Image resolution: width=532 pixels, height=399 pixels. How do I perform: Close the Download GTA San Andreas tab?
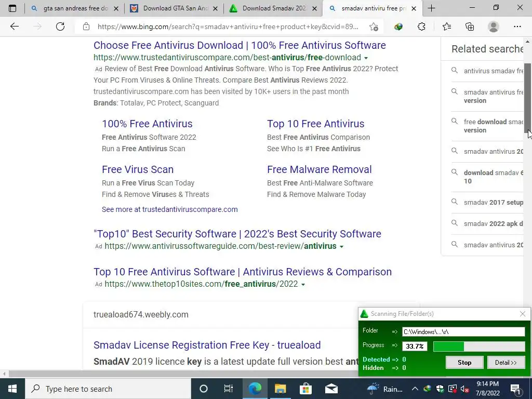[215, 8]
